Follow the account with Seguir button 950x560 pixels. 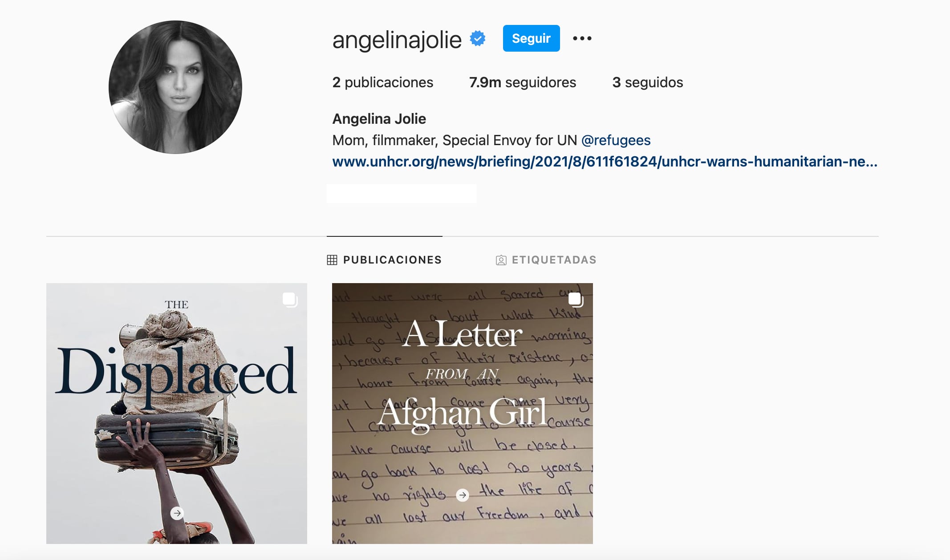[531, 38]
